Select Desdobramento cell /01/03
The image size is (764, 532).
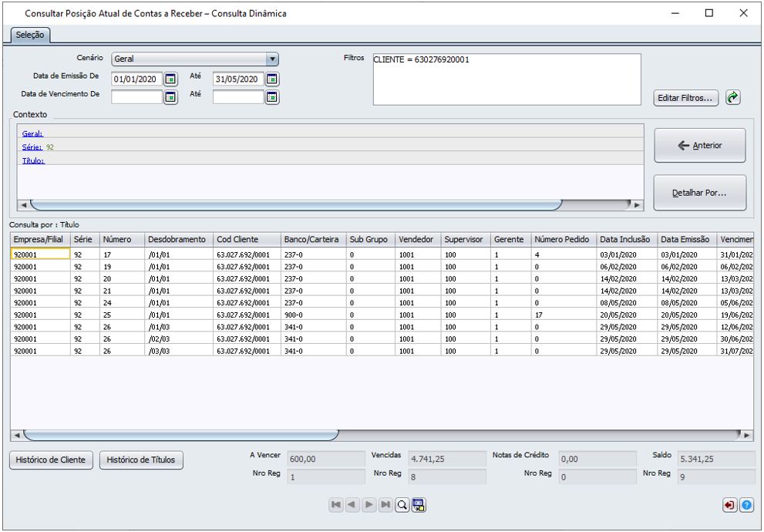tap(179, 327)
